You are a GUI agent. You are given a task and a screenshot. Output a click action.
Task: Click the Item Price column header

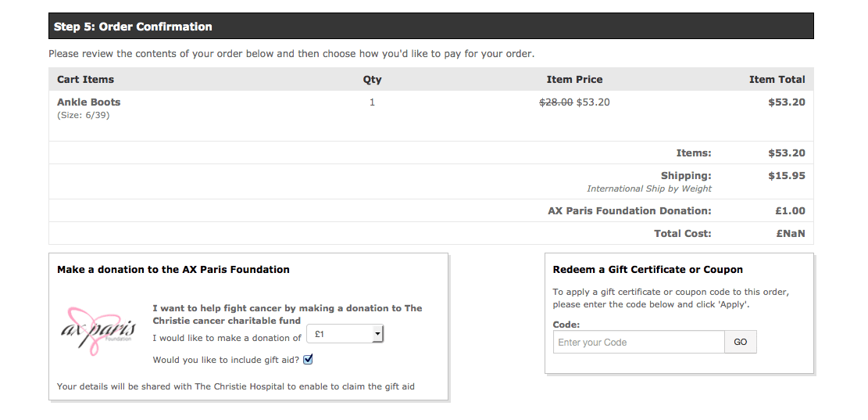[x=574, y=79]
